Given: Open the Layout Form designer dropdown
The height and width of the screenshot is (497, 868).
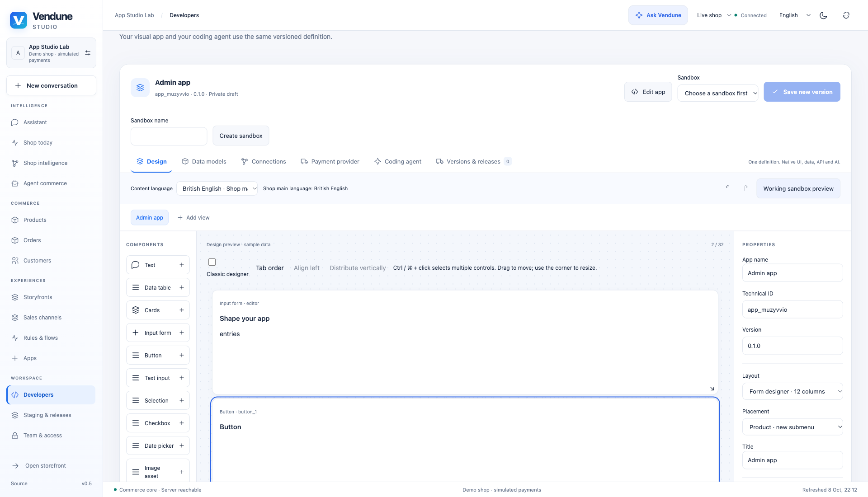Looking at the screenshot, I should click(793, 391).
